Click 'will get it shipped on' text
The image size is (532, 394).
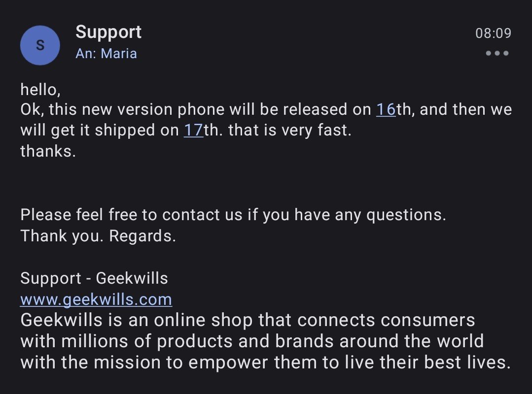pos(99,131)
